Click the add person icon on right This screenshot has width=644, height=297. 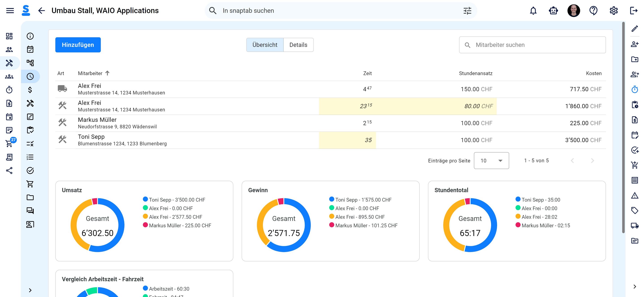click(x=635, y=44)
